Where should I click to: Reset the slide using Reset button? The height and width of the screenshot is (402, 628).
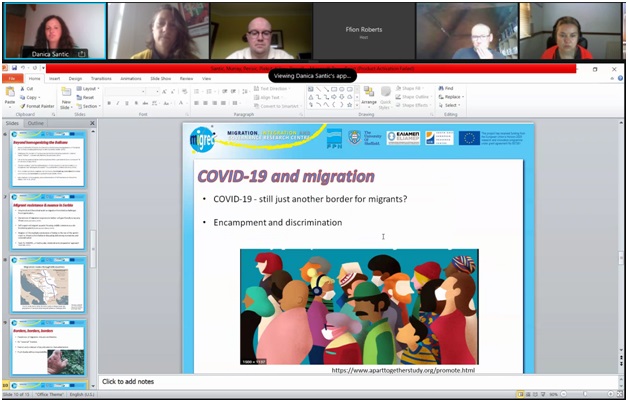[90, 97]
